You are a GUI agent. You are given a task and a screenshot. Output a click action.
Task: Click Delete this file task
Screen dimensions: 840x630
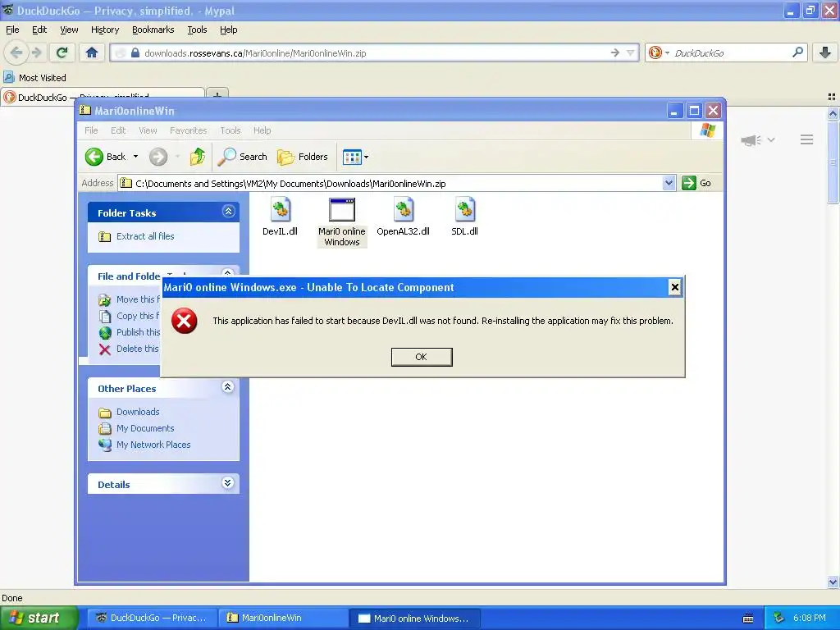point(137,349)
